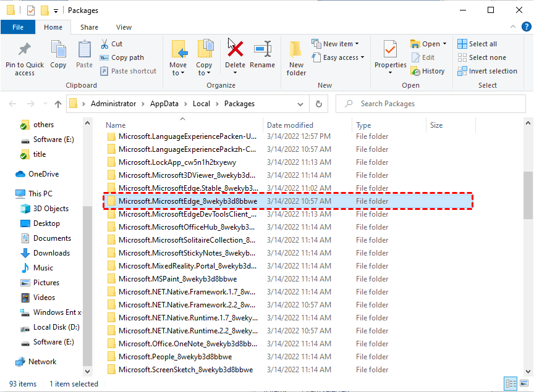Viewport: 534px width, 392px height.
Task: Select the Microsoft.MicrosoftEdge_8wekyb3d8bbwe folder
Action: [x=288, y=201]
